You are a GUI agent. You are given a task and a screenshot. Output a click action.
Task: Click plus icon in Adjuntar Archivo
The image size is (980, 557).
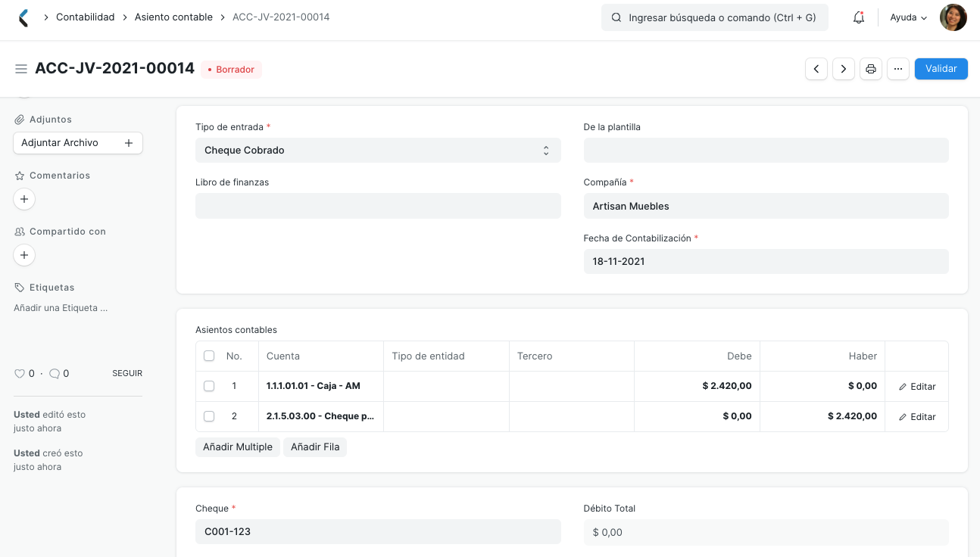click(128, 143)
